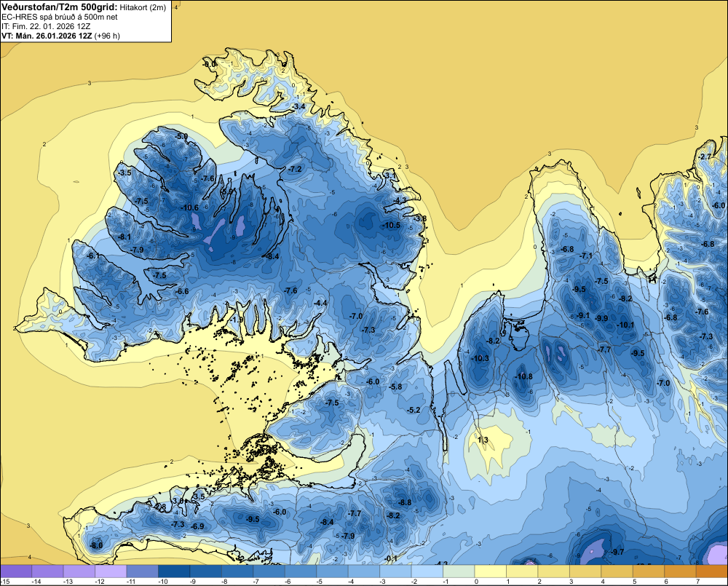Click the -8.0 temperature value

pos(96,546)
